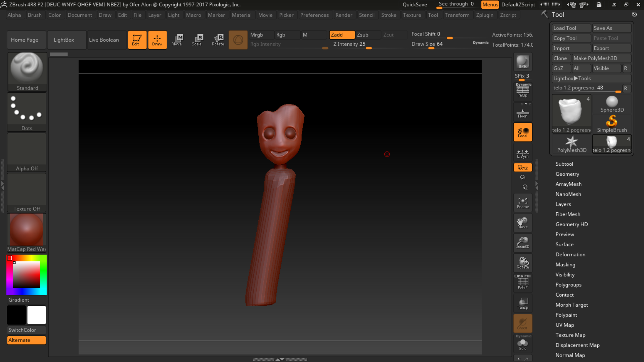Select the PolyMesh3D star tool
This screenshot has height=362, width=644.
click(x=571, y=144)
